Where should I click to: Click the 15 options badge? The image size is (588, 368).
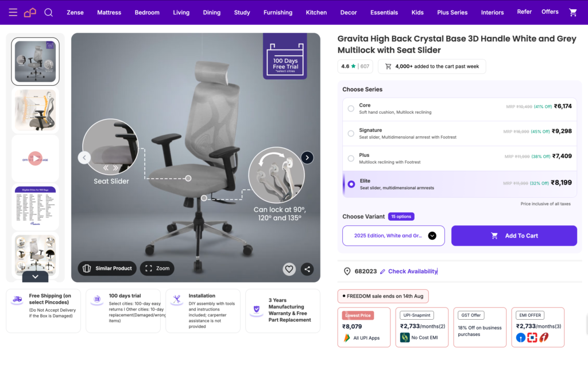pos(401,217)
